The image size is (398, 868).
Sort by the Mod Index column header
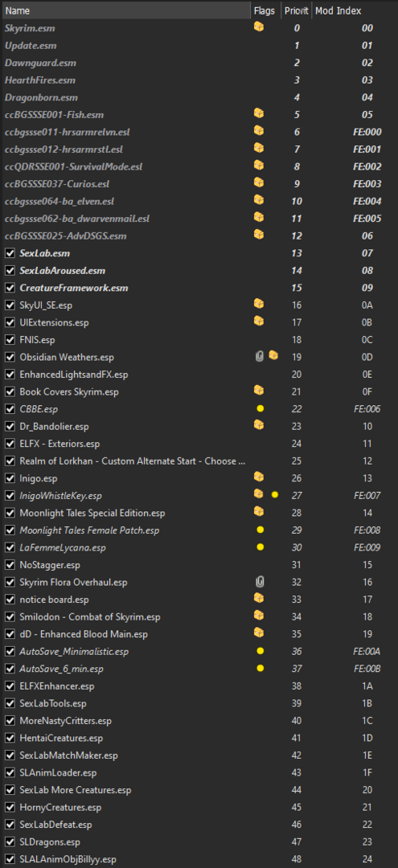355,10
